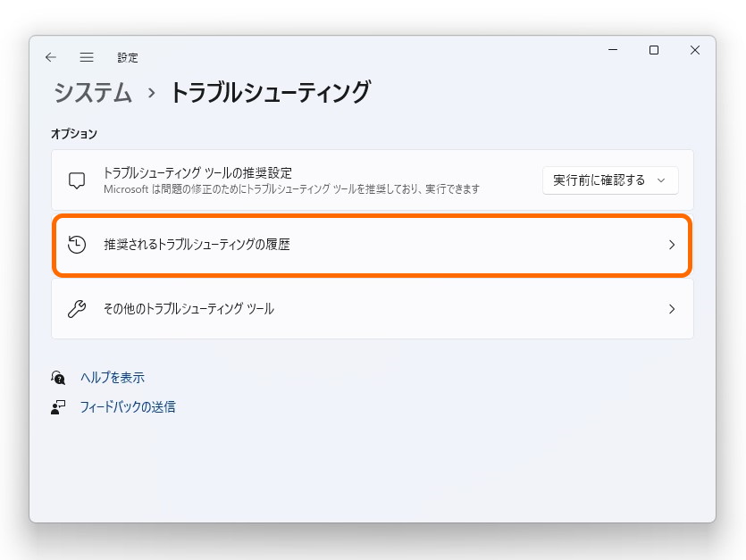Click the history clock icon
The width and height of the screenshot is (746, 560).
click(x=77, y=245)
